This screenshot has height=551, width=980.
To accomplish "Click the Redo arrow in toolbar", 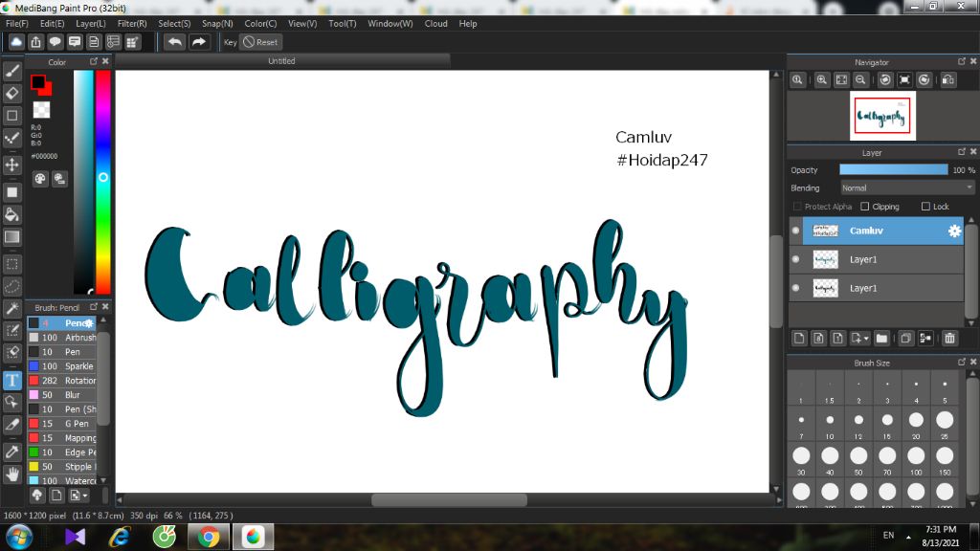I will 199,42.
